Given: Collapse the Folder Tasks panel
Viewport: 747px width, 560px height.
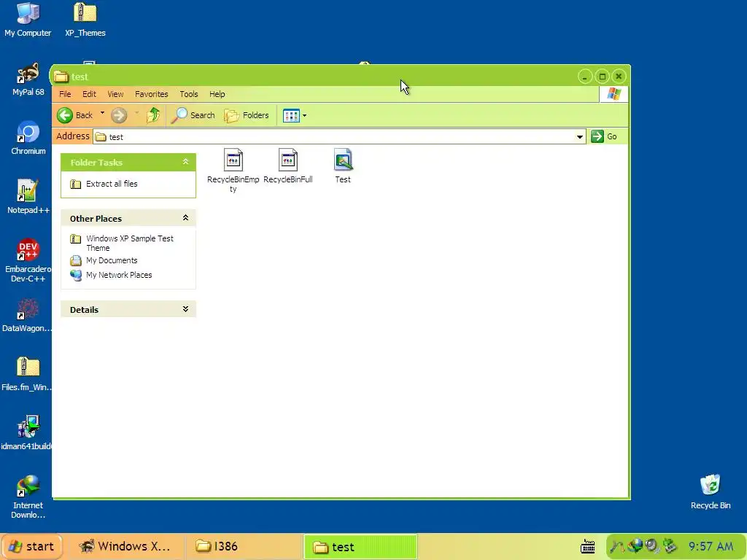Looking at the screenshot, I should (185, 163).
